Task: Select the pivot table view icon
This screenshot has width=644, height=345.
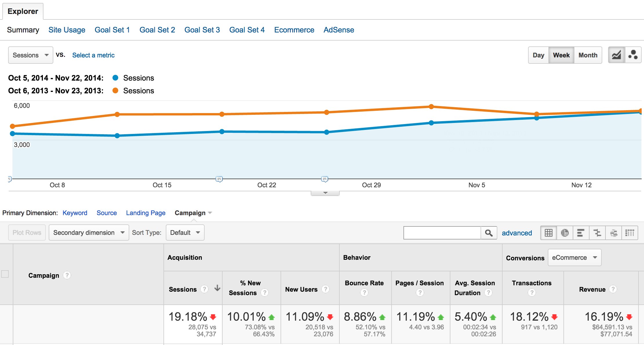Action: tap(630, 233)
